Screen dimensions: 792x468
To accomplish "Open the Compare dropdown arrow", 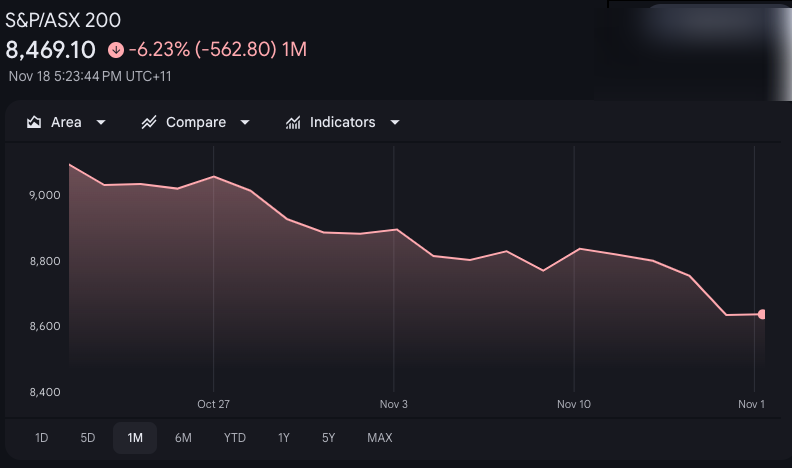I will 245,122.
